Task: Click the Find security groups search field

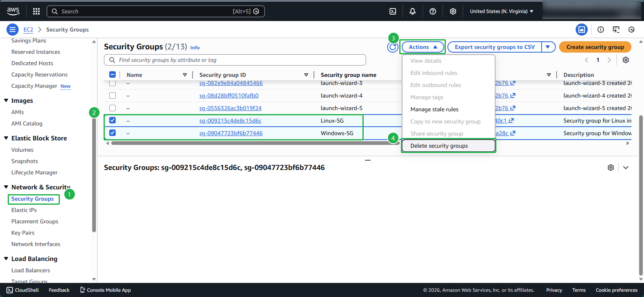Action: tap(239, 60)
